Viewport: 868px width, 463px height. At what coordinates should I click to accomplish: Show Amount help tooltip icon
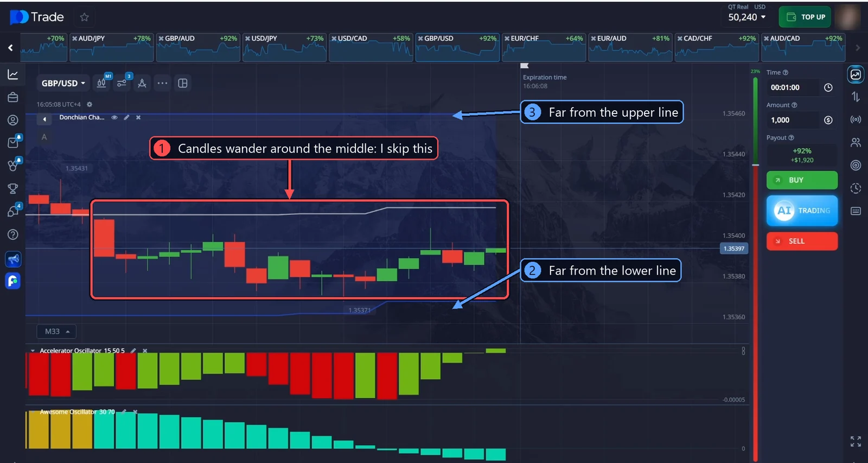[794, 105]
